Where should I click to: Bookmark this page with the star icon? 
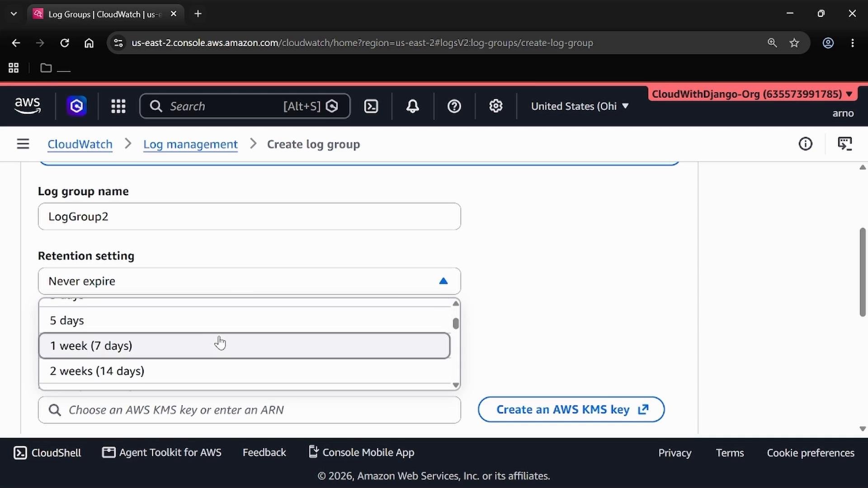(794, 43)
